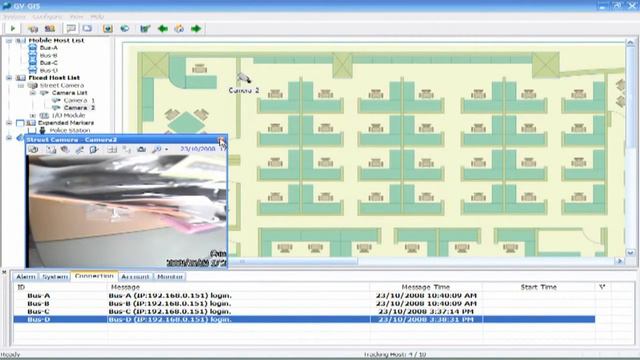Image resolution: width=640 pixels, height=360 pixels.
Task: Select Bus-B in Mobile Host List
Action: 49,55
